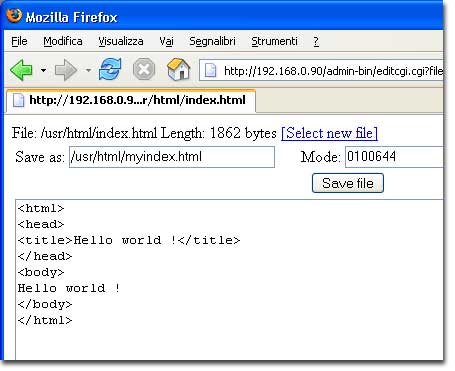Follow the Select new file link

(329, 133)
